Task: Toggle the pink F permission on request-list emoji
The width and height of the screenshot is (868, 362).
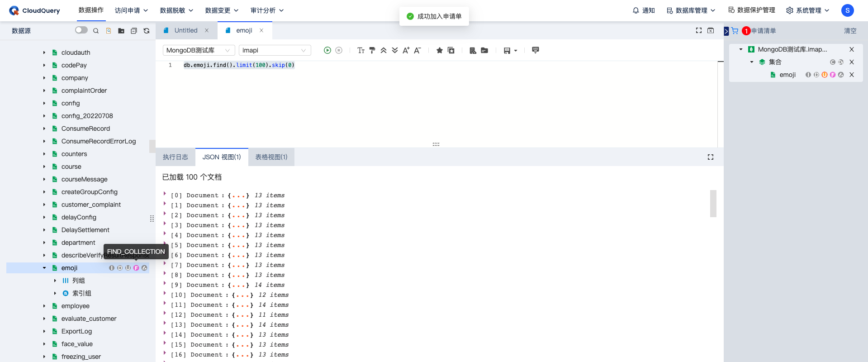Action: click(833, 75)
